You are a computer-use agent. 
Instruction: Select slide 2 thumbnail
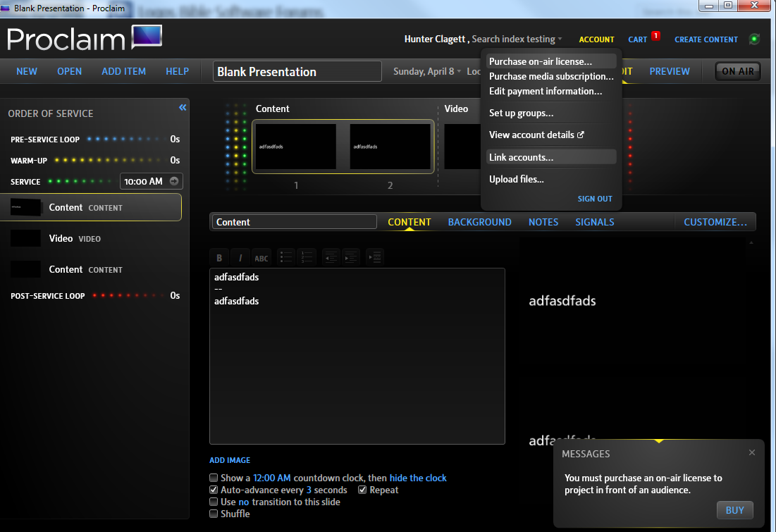[x=390, y=147]
